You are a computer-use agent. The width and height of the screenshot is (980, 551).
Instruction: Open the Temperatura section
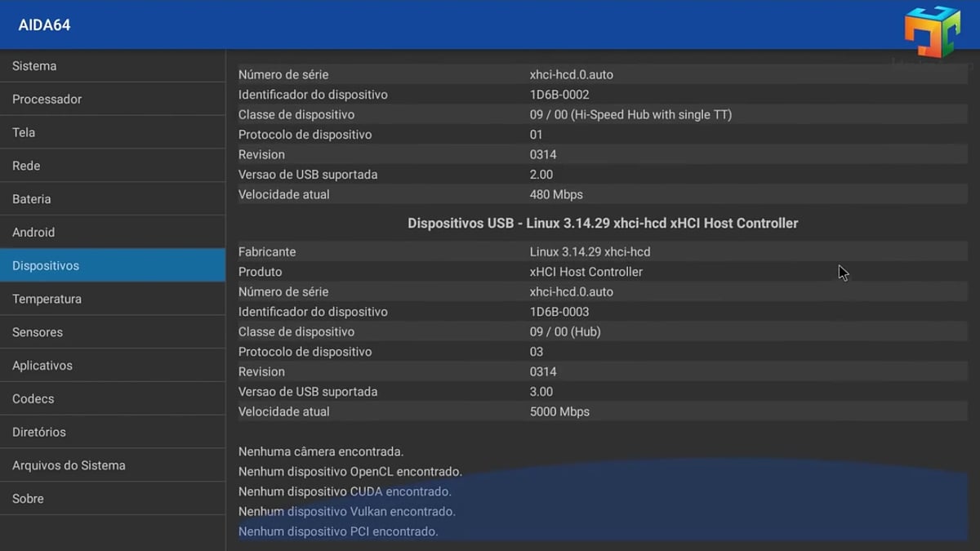(112, 299)
